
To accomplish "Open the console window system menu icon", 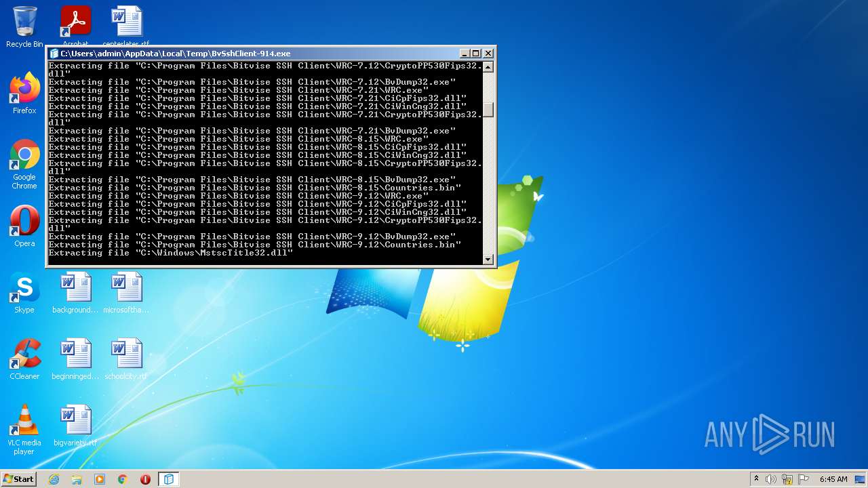I will click(x=54, y=54).
